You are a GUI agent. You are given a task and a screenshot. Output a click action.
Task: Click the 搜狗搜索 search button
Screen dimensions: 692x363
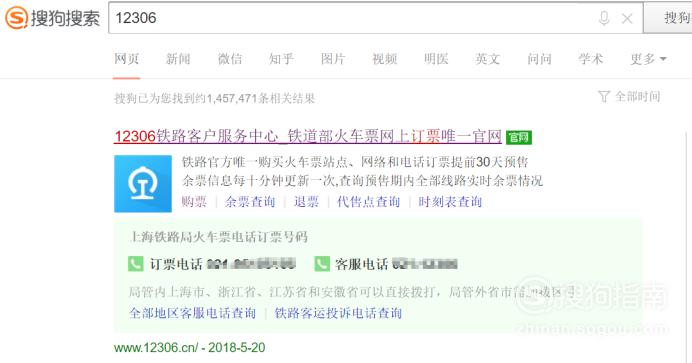coord(668,18)
